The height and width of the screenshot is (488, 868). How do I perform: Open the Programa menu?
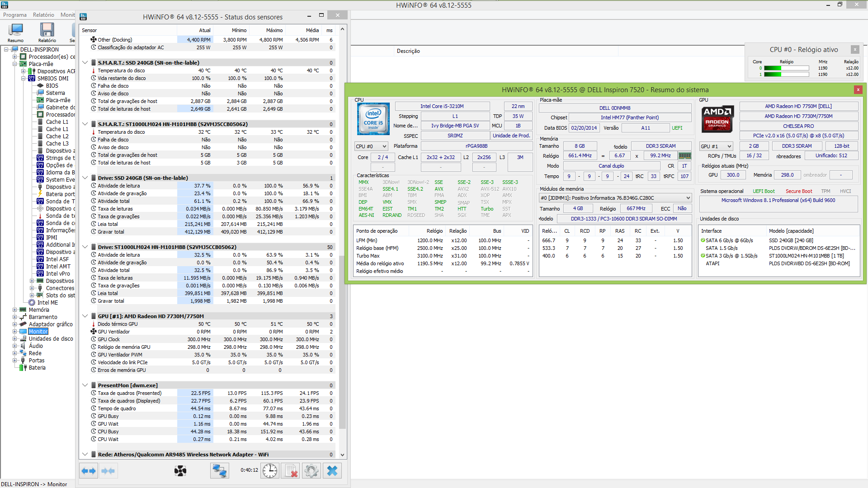click(x=15, y=15)
